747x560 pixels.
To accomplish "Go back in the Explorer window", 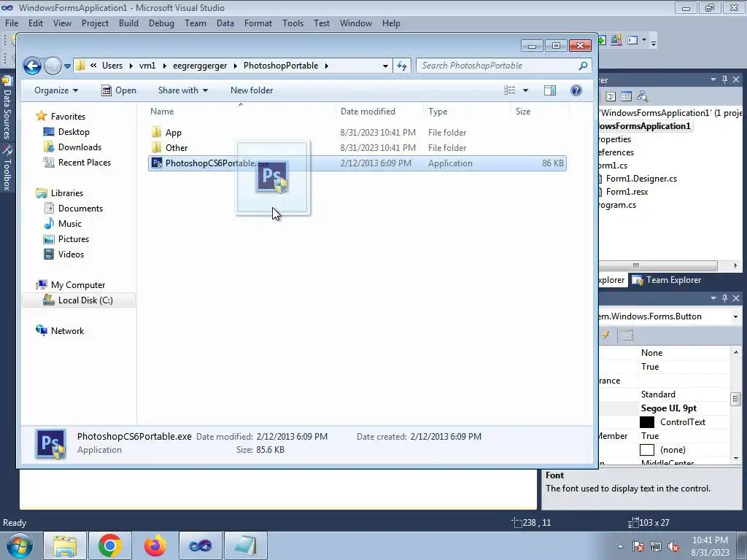I will pyautogui.click(x=32, y=66).
